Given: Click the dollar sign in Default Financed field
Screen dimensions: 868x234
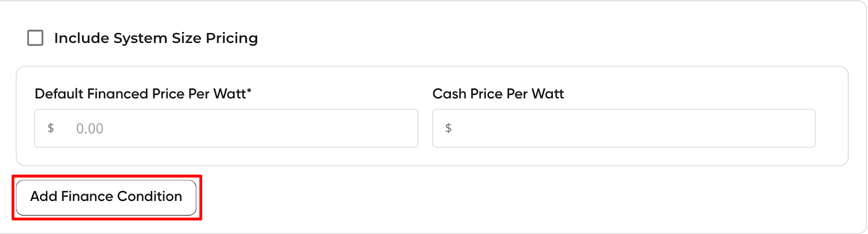Looking at the screenshot, I should (x=50, y=128).
